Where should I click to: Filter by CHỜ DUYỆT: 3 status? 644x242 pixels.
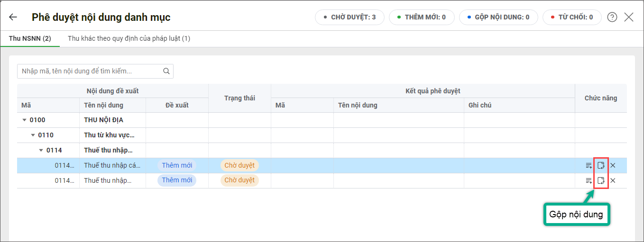[350, 18]
